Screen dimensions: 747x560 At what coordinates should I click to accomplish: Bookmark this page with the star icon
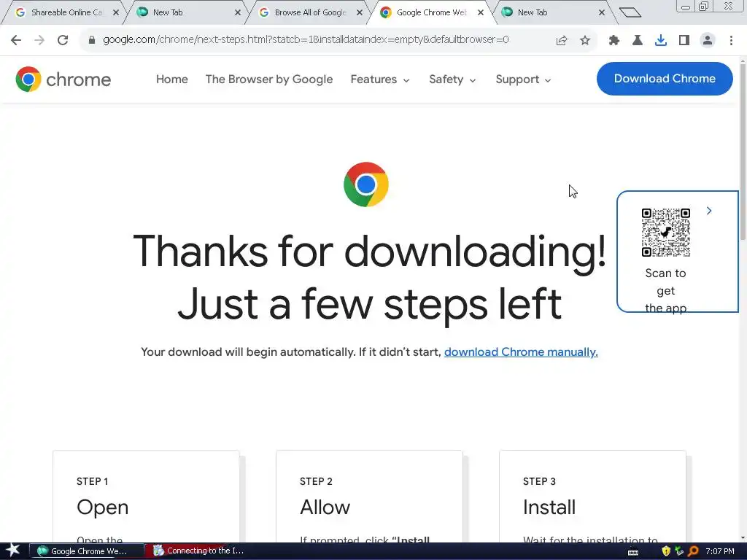[585, 41]
